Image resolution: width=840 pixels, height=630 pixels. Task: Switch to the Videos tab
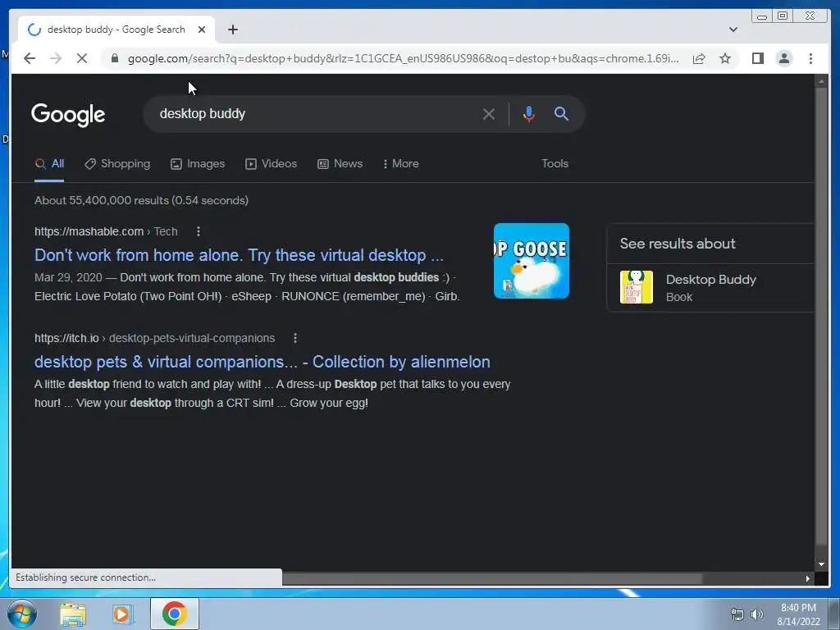click(271, 164)
